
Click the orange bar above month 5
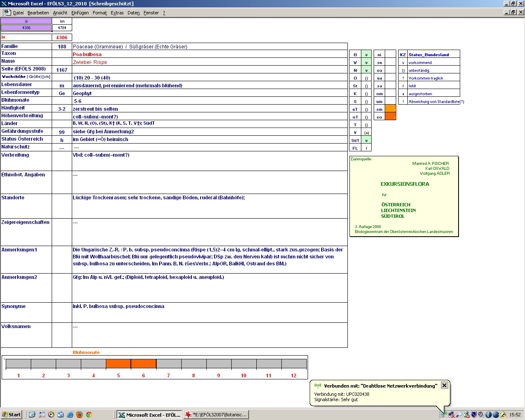point(119,363)
